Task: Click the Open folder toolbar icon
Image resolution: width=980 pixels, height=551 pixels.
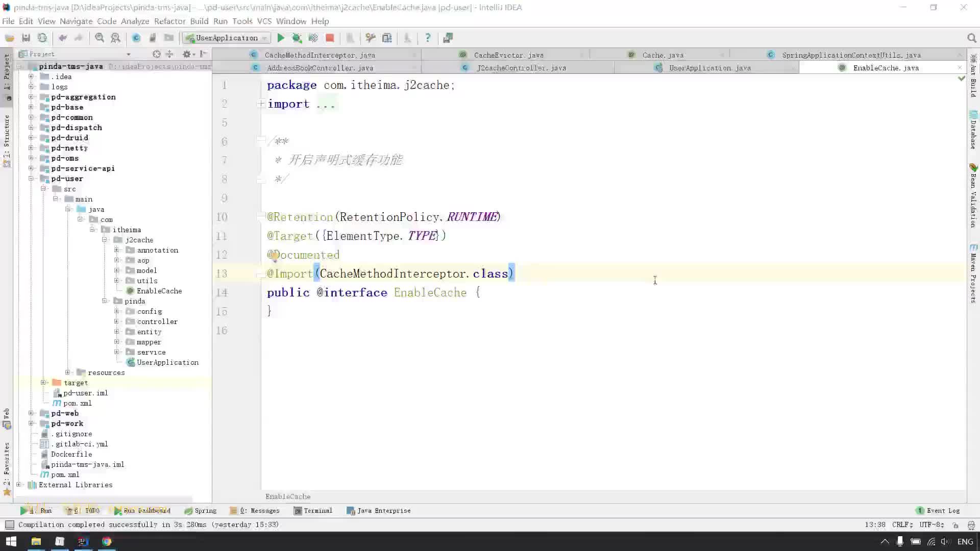Action: pyautogui.click(x=10, y=38)
